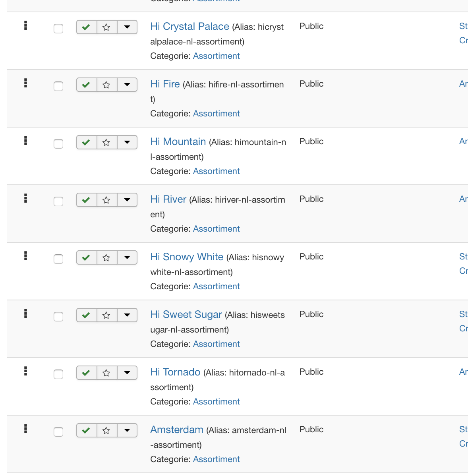
Task: Select checkbox for Hi Sweet Sugar
Action: [58, 317]
